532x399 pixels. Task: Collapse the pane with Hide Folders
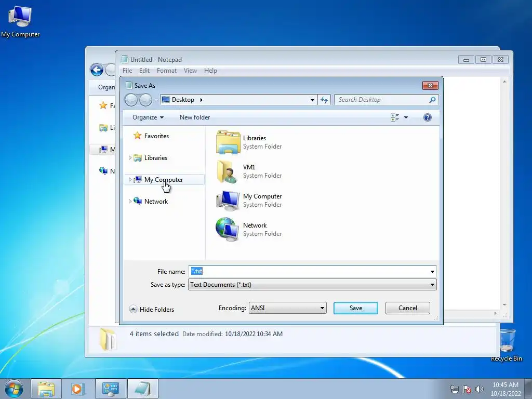coord(152,309)
